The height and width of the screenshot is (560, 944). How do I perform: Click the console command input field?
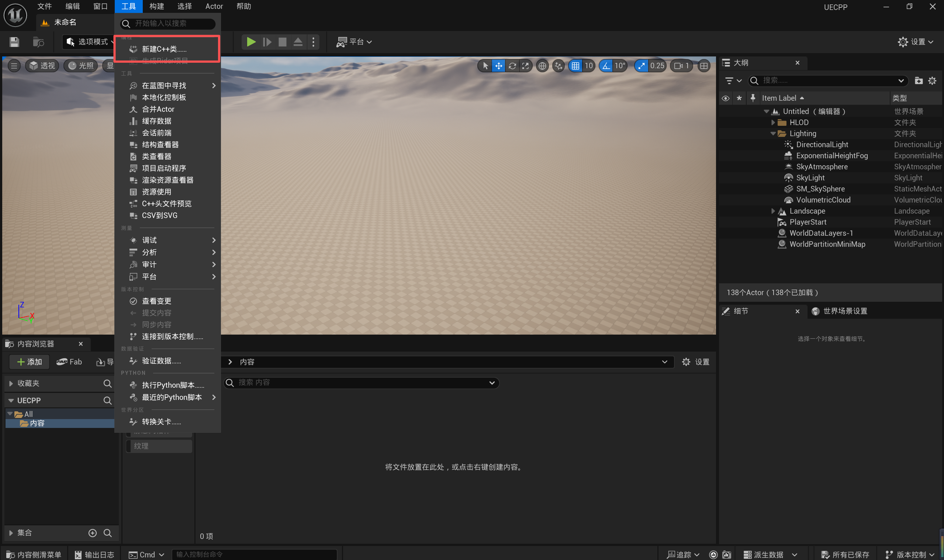254,554
